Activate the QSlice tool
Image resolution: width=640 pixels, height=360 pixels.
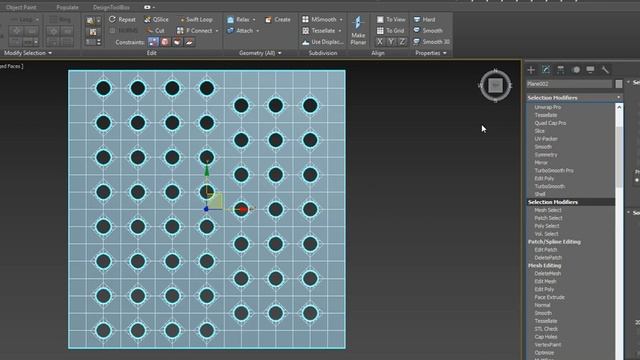(156, 19)
